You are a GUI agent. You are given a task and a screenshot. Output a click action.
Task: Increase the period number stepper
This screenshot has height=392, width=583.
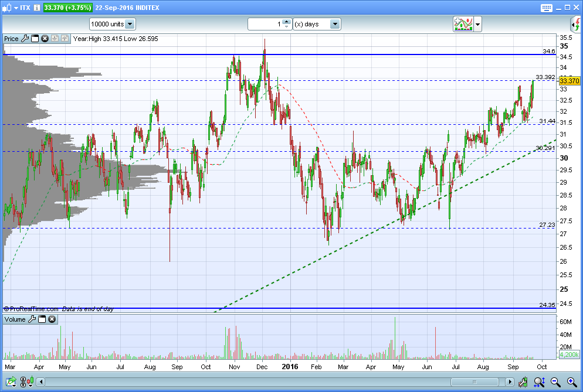[x=286, y=22]
